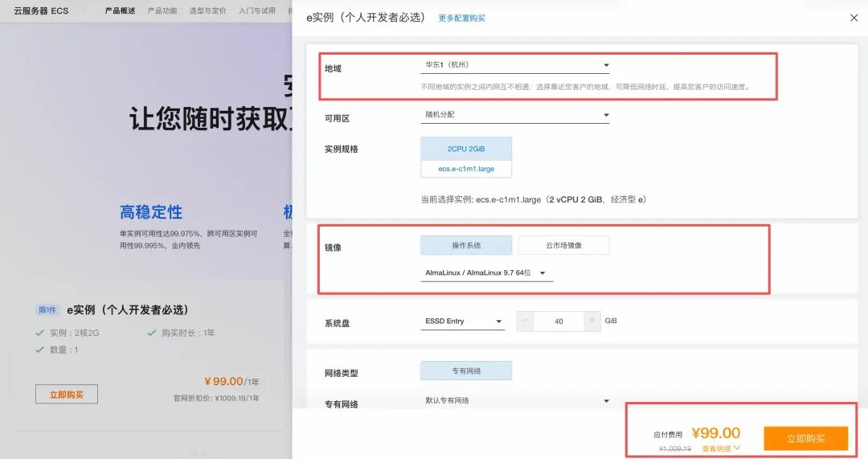868x459 pixels.
Task: Click the checkmark beside 购买时长：1年
Action: click(x=151, y=333)
